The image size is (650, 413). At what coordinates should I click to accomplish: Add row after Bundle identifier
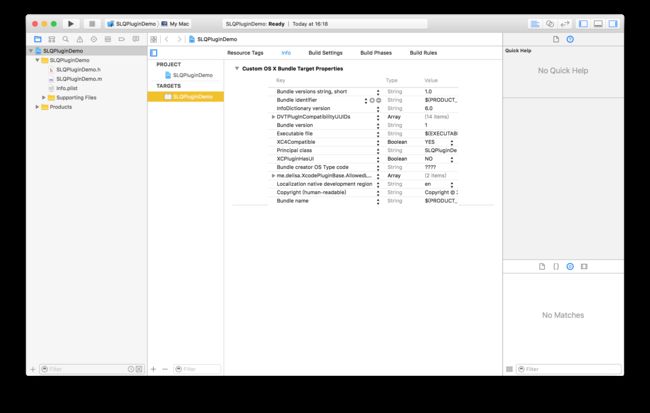[x=372, y=100]
